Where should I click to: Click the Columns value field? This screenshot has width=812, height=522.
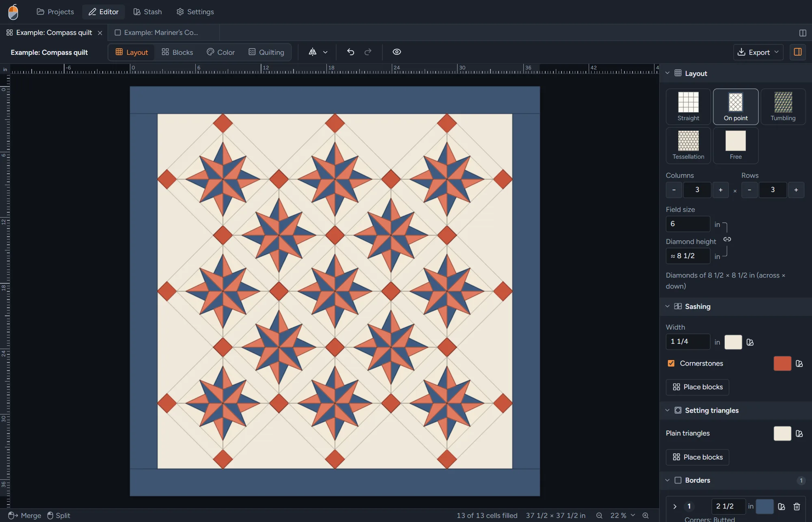697,190
